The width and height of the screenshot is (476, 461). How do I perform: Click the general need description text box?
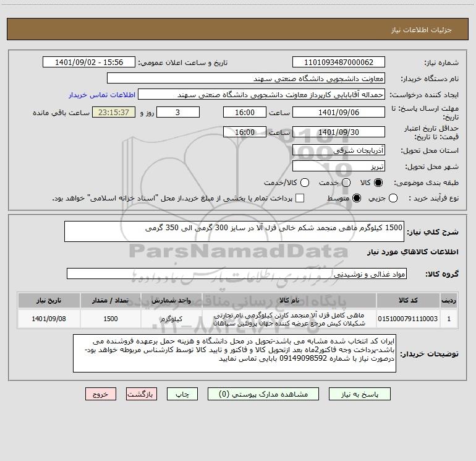[234, 231]
